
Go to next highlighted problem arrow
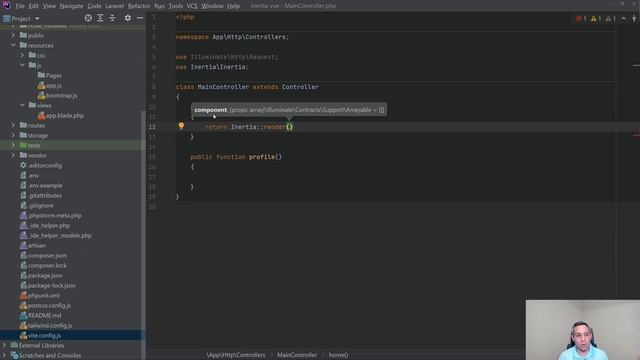pos(634,18)
